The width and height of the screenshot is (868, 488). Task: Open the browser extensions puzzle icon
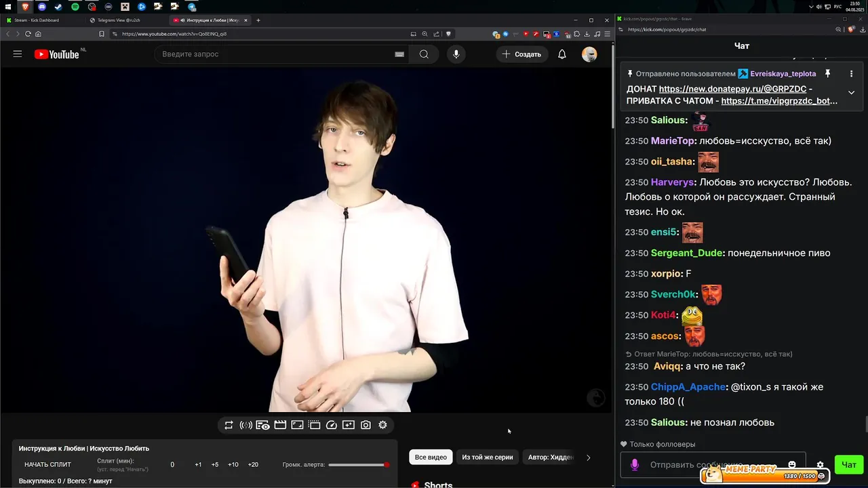coord(577,34)
